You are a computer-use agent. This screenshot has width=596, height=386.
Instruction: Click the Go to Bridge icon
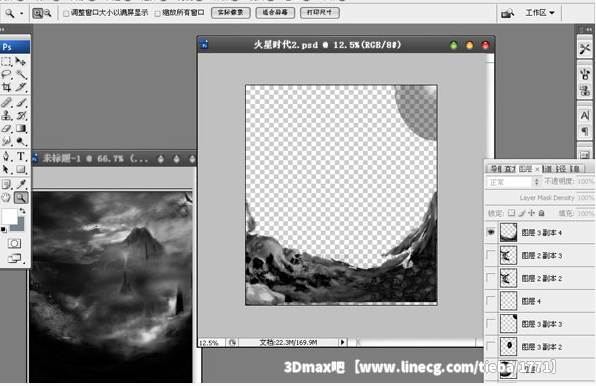pyautogui.click(x=507, y=14)
